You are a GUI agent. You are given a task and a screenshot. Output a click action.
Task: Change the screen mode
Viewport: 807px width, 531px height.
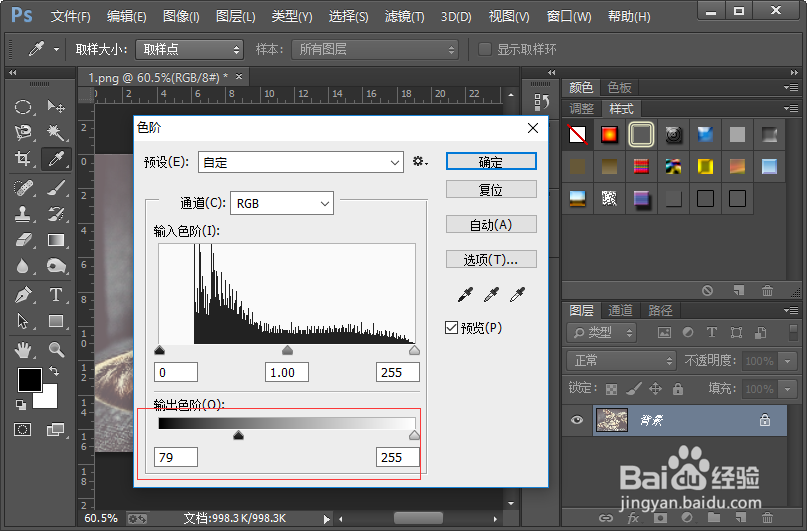point(55,429)
